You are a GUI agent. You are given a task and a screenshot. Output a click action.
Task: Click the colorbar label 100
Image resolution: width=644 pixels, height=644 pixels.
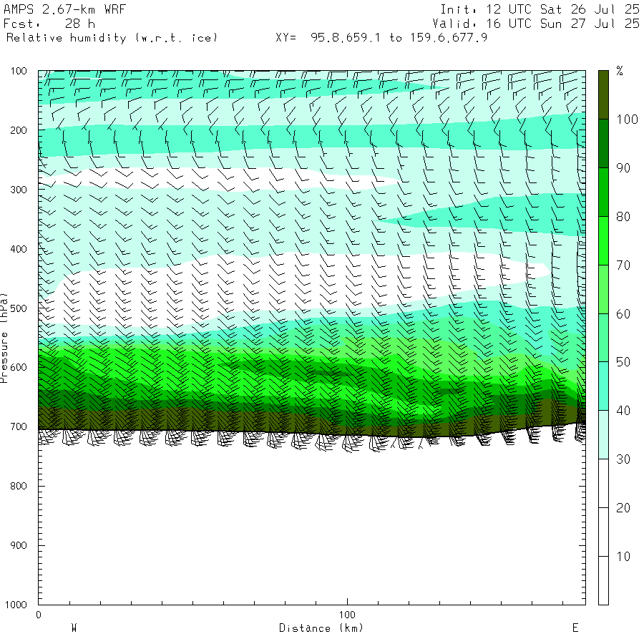click(x=627, y=119)
